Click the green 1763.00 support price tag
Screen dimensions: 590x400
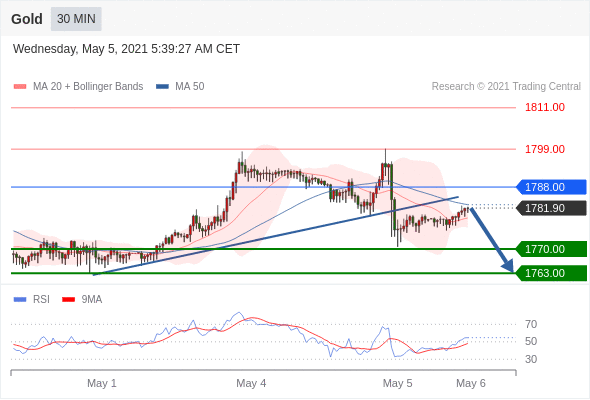[x=552, y=273]
